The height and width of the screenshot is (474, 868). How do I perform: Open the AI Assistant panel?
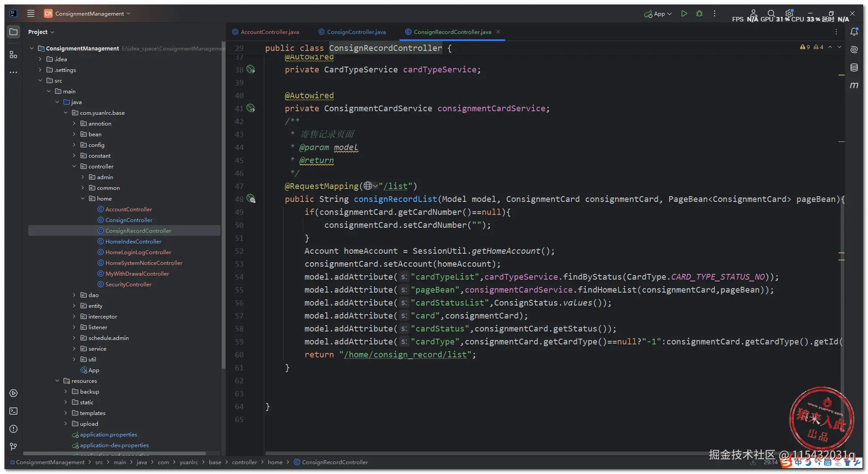(854, 50)
